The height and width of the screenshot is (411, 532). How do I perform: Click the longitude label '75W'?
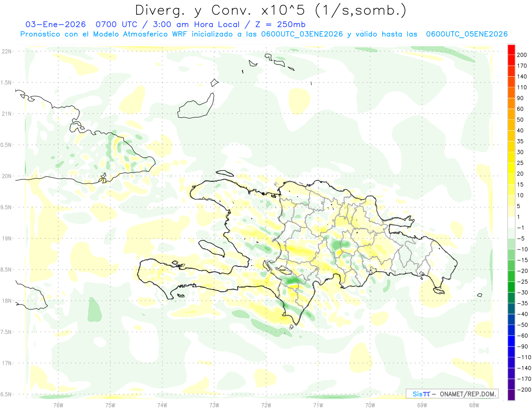[110, 404]
